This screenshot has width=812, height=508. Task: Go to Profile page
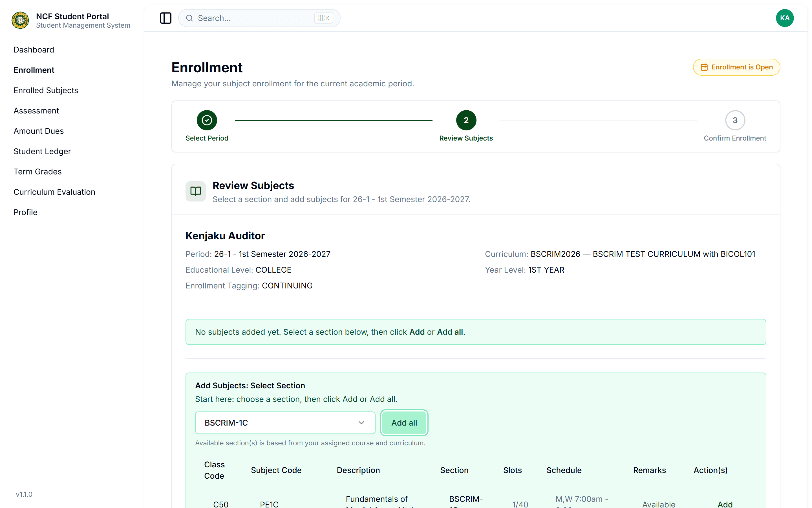coord(25,212)
